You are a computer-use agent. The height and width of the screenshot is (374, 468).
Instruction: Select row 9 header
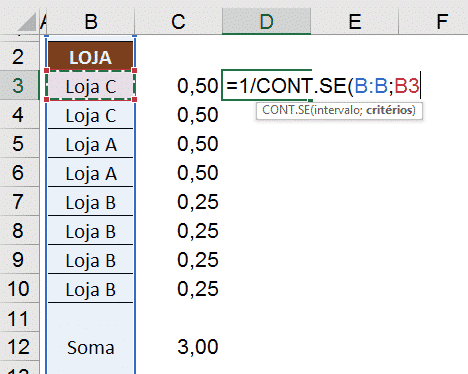[x=19, y=259]
